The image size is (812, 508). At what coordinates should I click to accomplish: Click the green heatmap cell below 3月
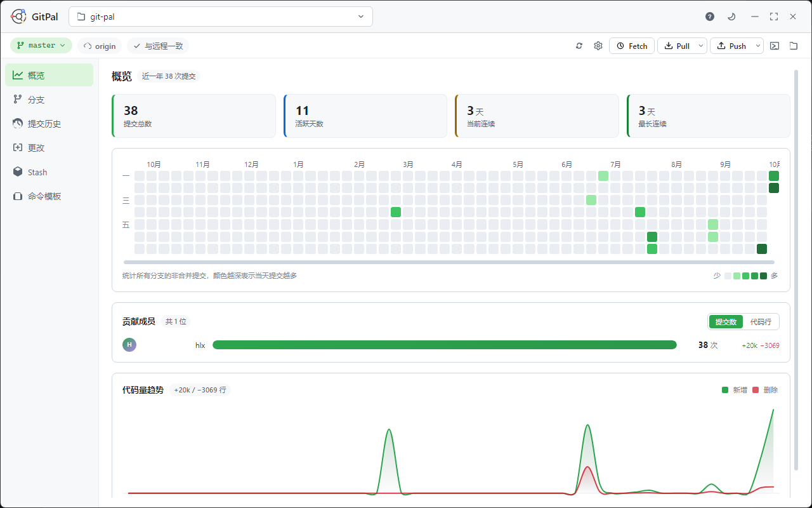pyautogui.click(x=396, y=212)
